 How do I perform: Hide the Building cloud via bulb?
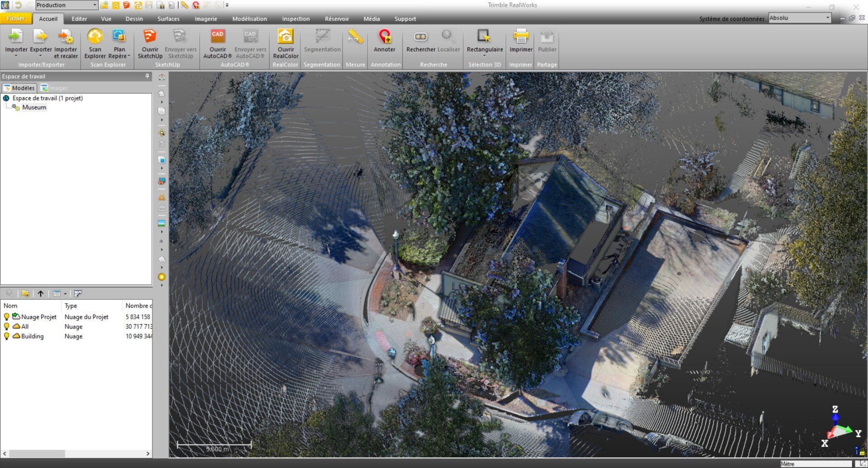pos(7,336)
